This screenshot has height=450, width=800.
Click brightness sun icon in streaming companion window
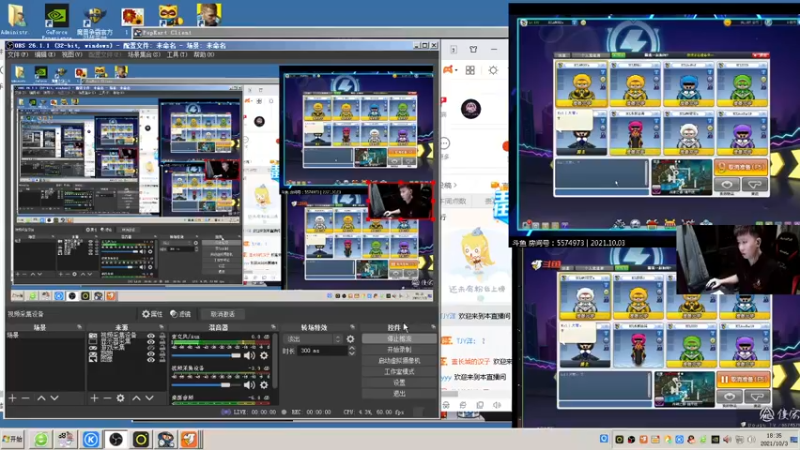[x=493, y=70]
